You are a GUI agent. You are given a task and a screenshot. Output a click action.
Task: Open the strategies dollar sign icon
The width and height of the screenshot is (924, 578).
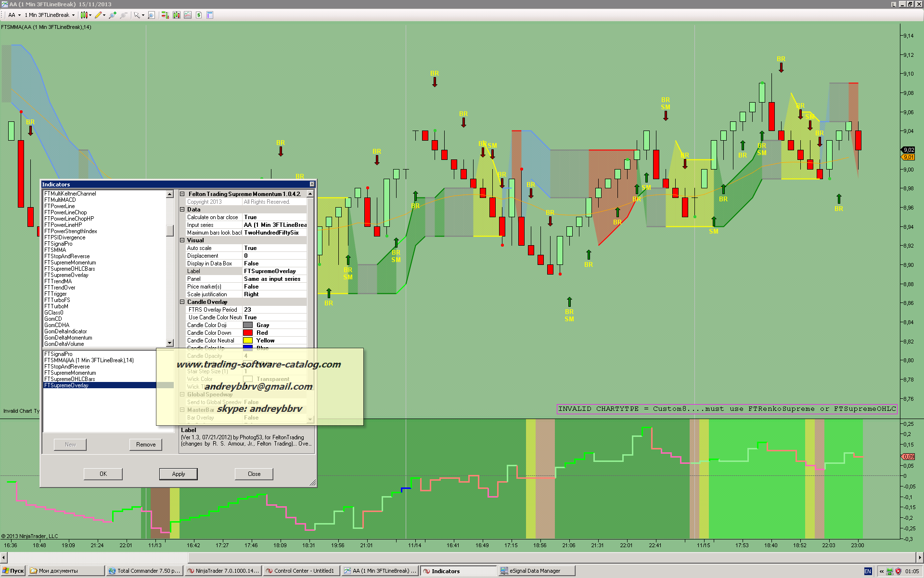pyautogui.click(x=199, y=15)
